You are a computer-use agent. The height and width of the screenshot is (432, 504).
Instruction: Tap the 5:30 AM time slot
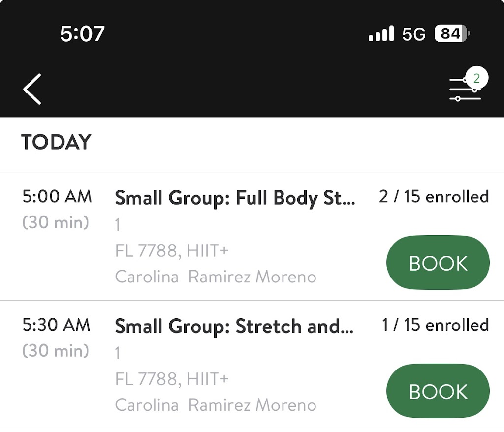click(x=57, y=325)
